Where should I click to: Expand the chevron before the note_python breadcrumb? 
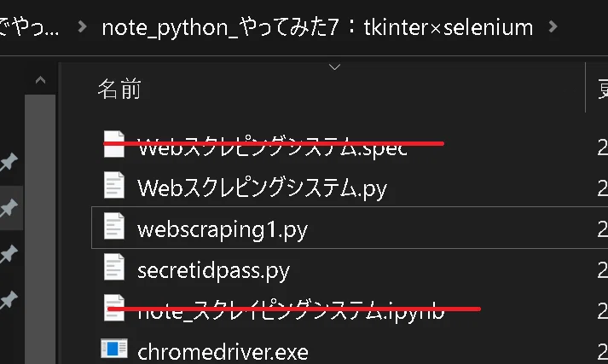coord(82,26)
